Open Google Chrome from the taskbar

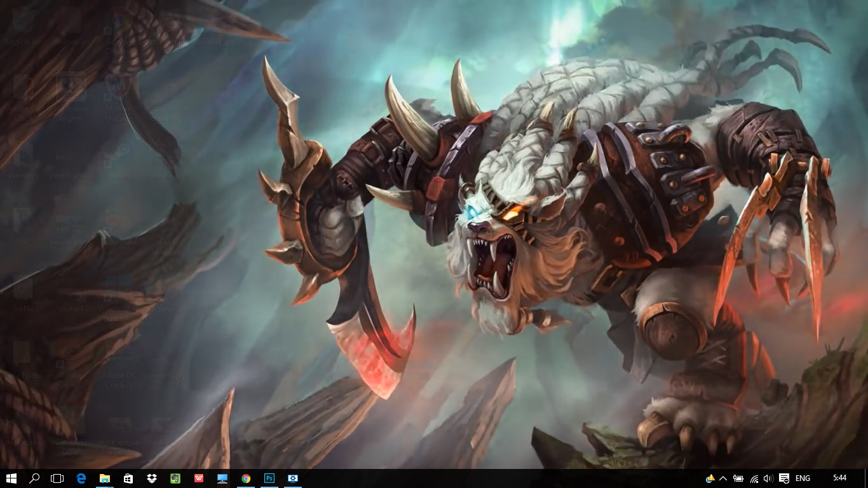pos(245,478)
